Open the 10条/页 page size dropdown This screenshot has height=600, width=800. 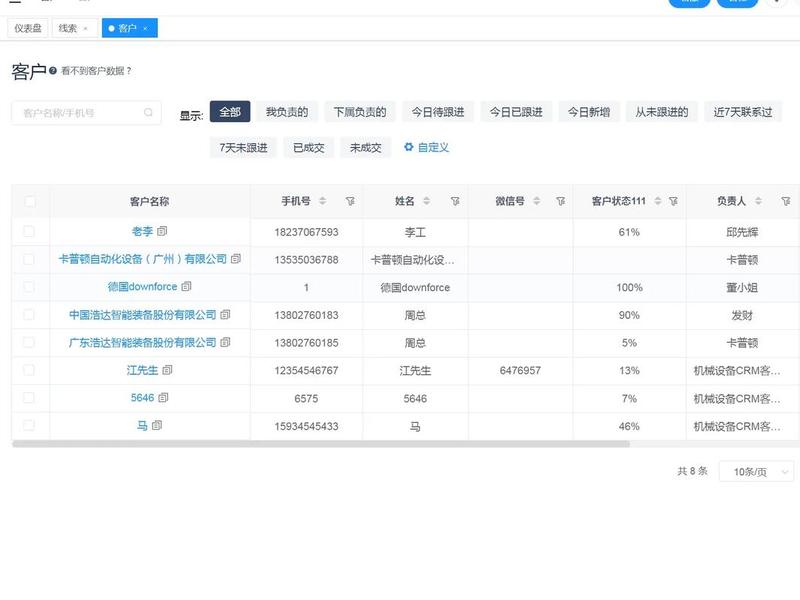click(x=756, y=471)
